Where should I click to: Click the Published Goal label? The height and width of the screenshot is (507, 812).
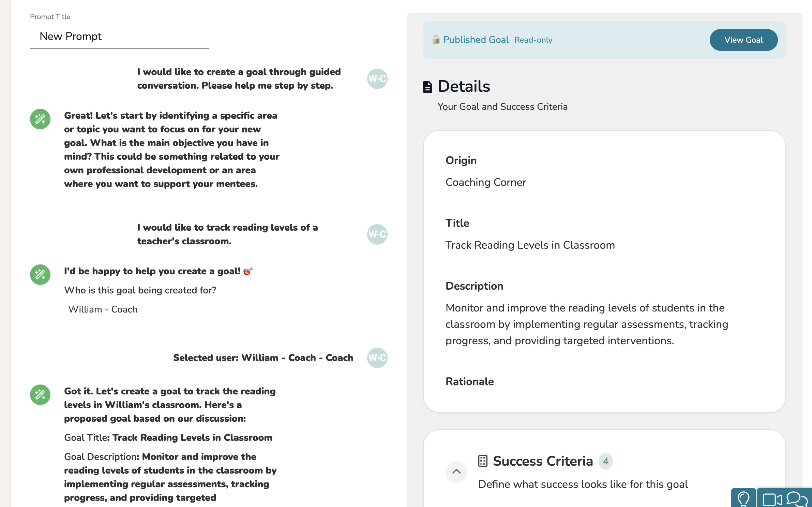(476, 40)
